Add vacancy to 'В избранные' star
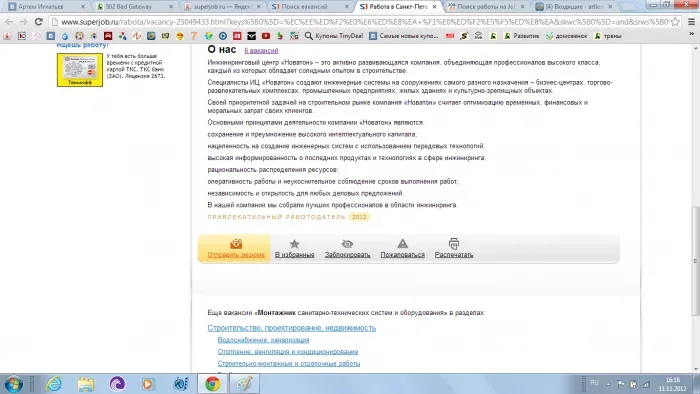This screenshot has width=700, height=394. click(x=295, y=249)
